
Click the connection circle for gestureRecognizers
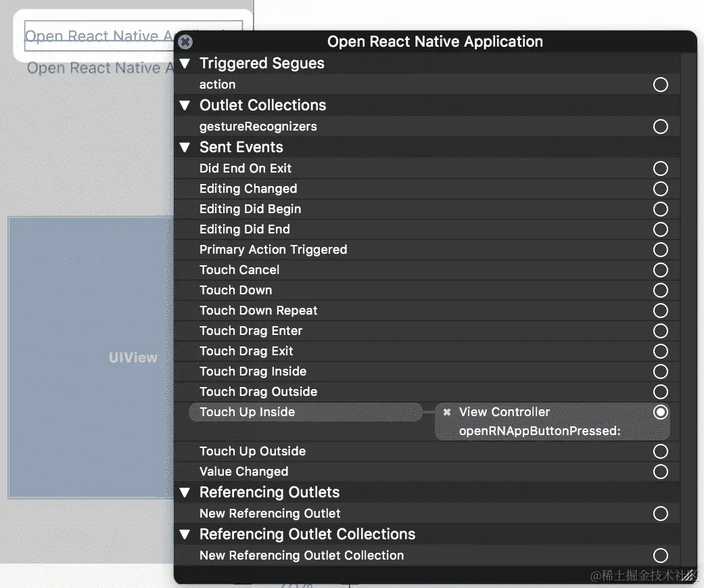(x=661, y=127)
